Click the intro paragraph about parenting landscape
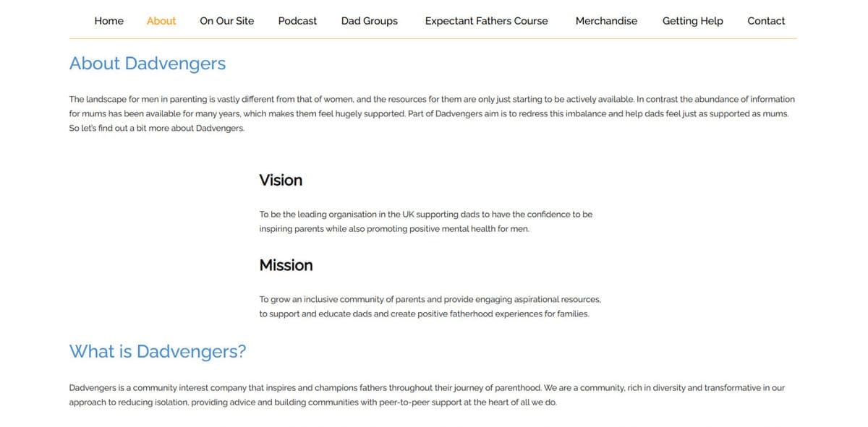 (432, 114)
